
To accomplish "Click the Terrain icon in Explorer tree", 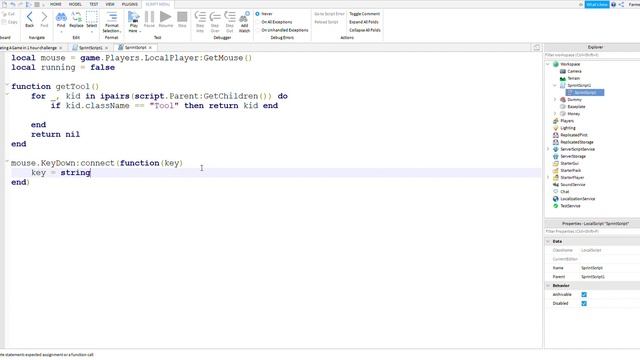I will 563,78.
